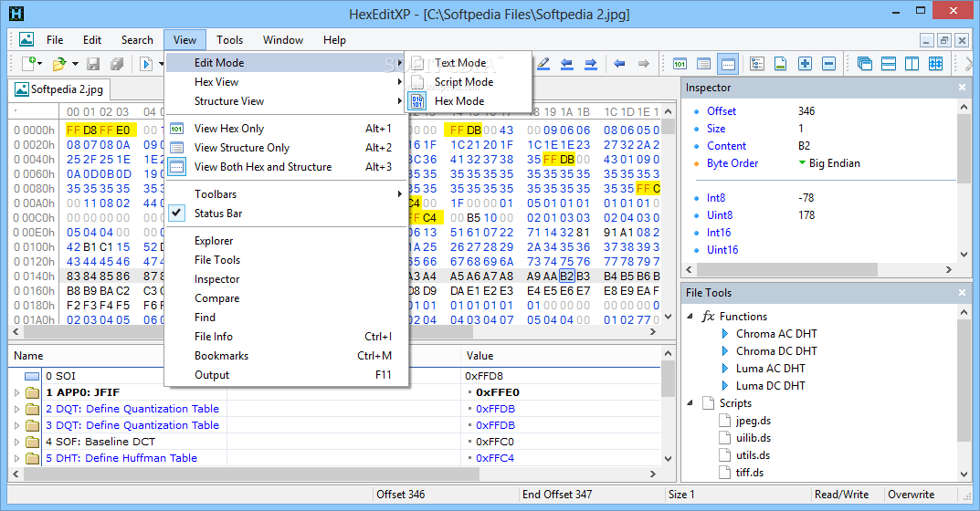The height and width of the screenshot is (511, 980).
Task: Click the Uint16 inspector field label
Action: [722, 250]
